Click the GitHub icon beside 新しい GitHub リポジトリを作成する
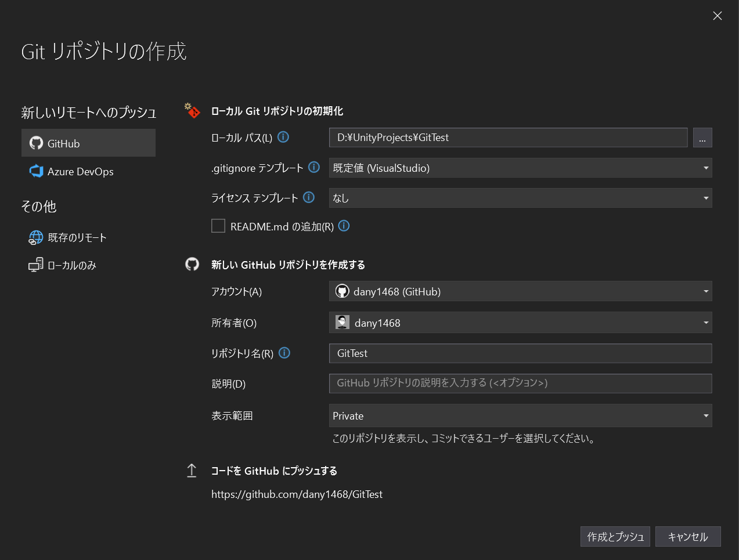Screen dimensions: 739x560 (x=192, y=264)
